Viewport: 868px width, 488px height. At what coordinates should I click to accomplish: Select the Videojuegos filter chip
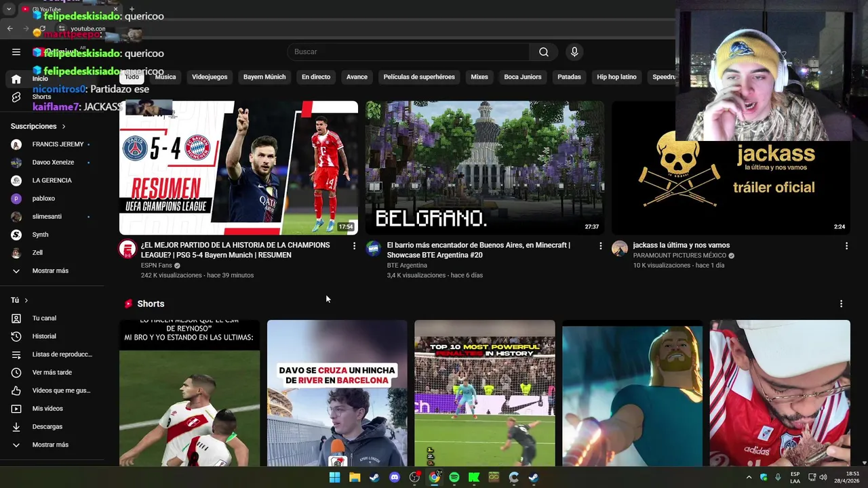coord(210,77)
